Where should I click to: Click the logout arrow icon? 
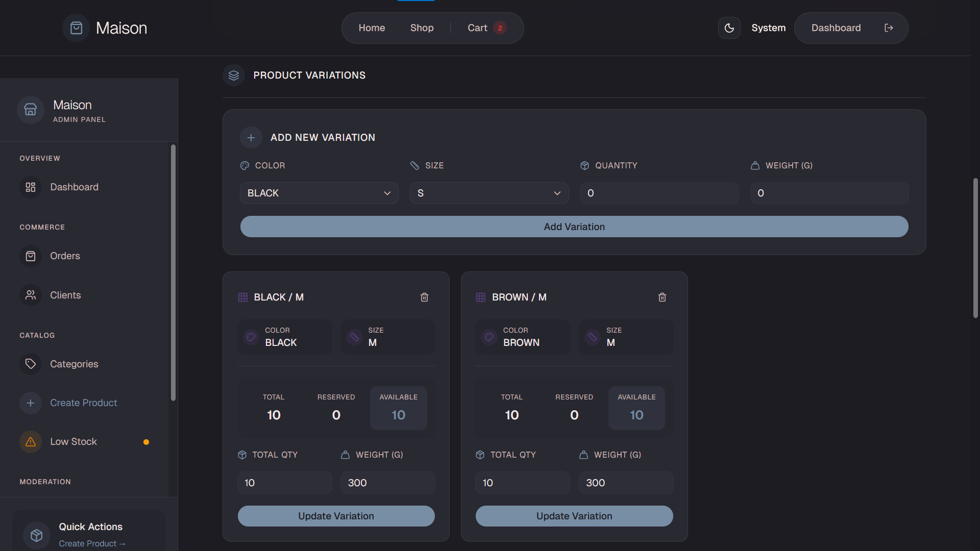click(889, 28)
